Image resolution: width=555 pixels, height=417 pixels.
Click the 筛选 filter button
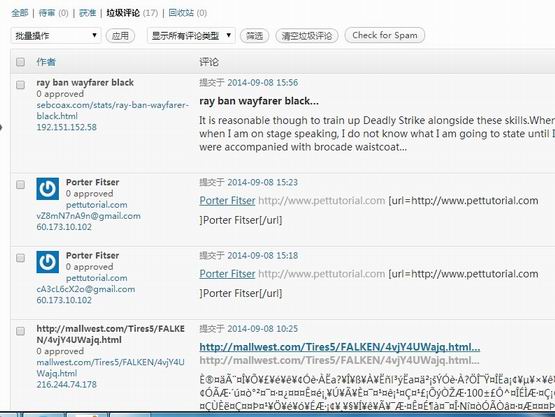(x=254, y=36)
